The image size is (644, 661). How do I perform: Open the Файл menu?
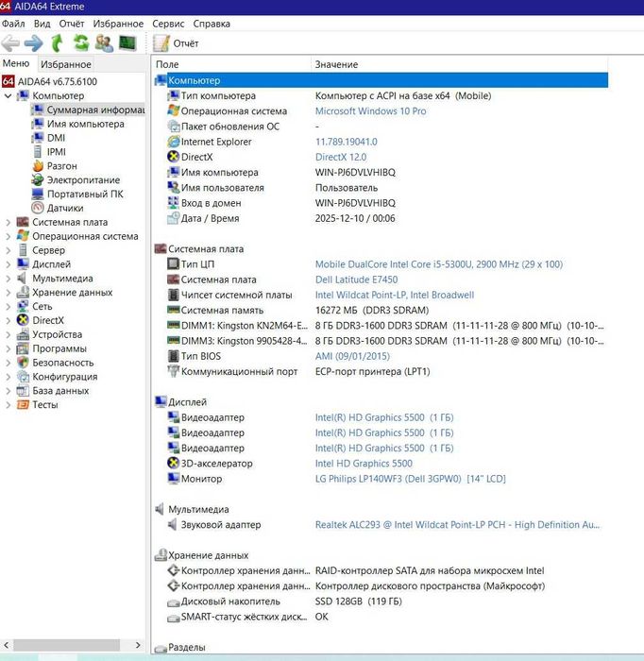click(13, 24)
